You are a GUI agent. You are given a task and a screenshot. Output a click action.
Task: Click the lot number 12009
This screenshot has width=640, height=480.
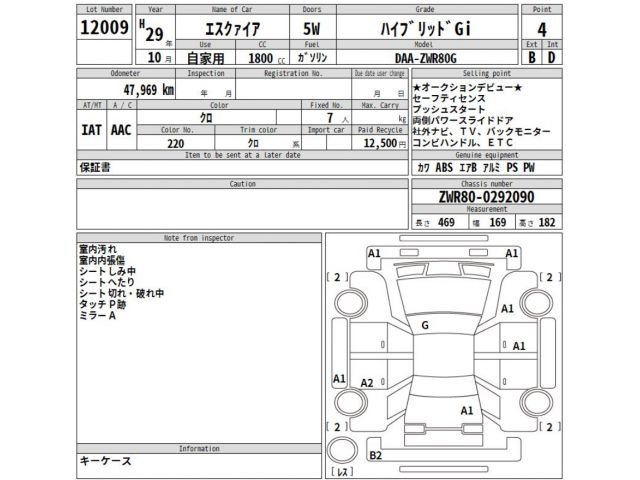pos(103,28)
